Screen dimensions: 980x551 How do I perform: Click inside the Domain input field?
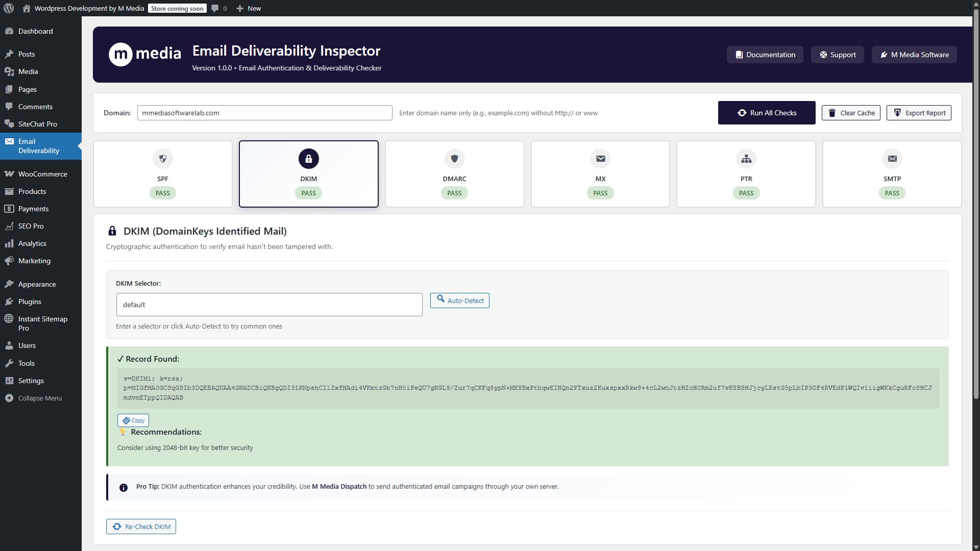pyautogui.click(x=264, y=113)
